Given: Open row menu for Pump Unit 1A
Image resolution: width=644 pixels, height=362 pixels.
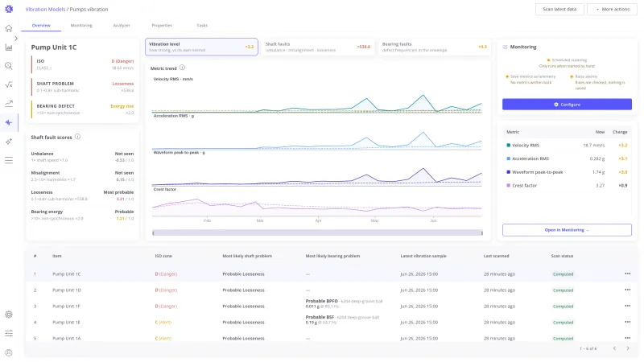Looking at the screenshot, I should (x=628, y=338).
